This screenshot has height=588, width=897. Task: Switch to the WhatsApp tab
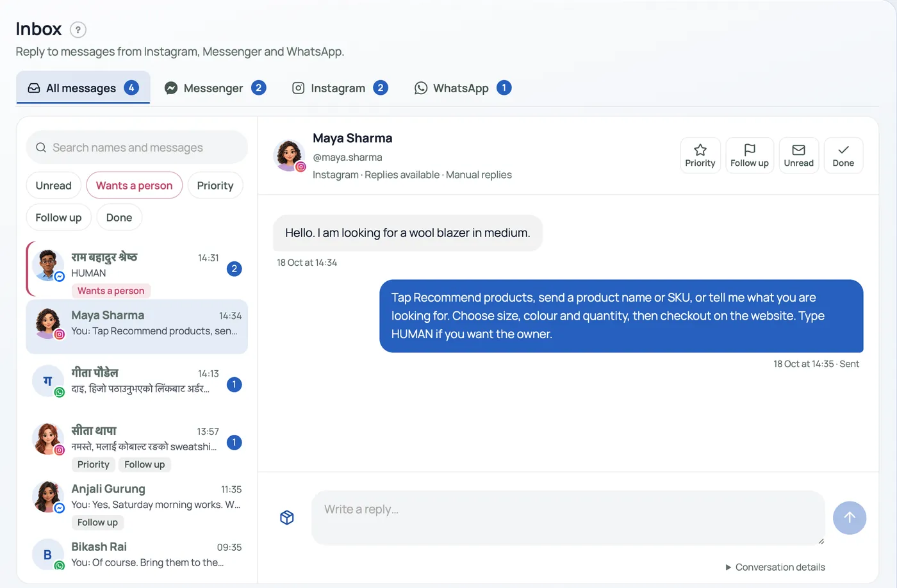tap(463, 88)
